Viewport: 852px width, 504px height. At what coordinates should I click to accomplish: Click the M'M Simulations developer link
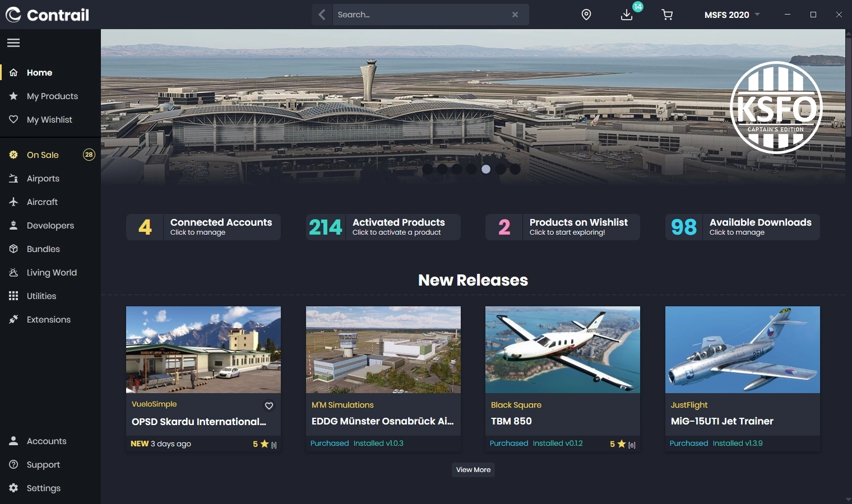click(x=342, y=405)
